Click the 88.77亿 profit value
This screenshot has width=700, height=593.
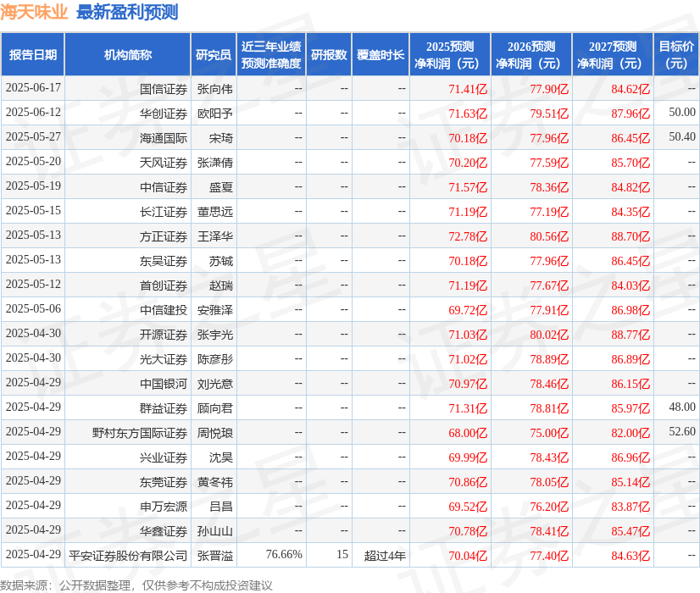tap(631, 335)
